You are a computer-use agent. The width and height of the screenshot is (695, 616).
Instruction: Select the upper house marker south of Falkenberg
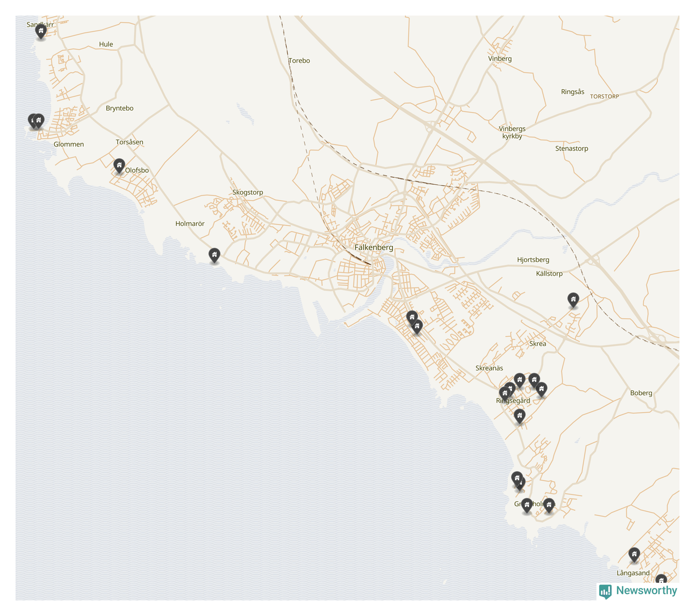412,317
